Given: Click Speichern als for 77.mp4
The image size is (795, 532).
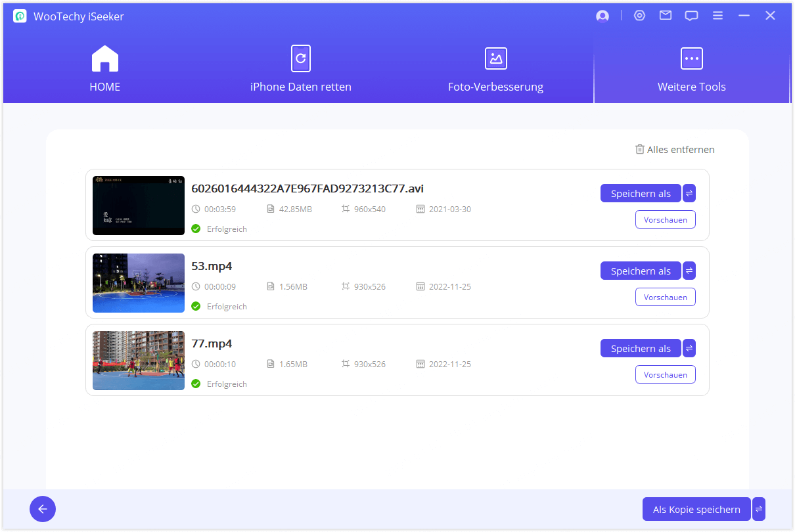Looking at the screenshot, I should pyautogui.click(x=641, y=348).
